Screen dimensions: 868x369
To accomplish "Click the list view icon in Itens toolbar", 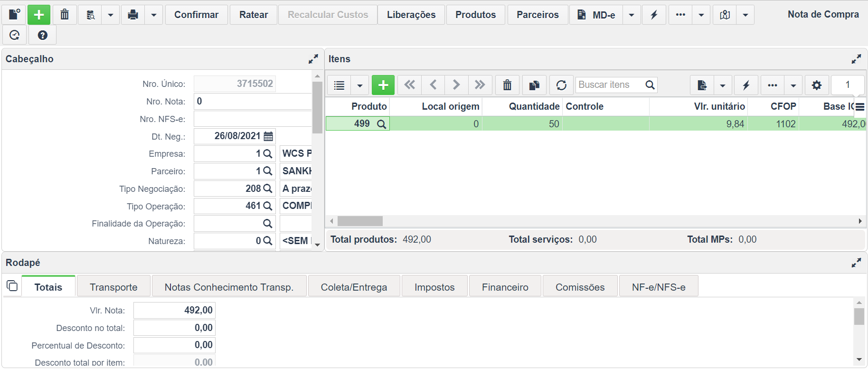I will pyautogui.click(x=339, y=85).
